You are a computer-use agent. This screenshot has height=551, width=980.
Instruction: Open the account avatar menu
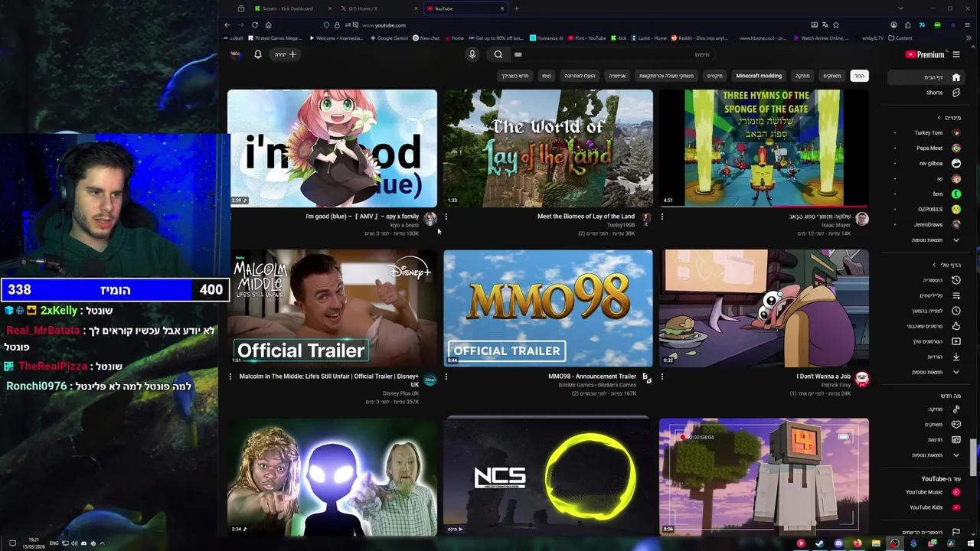(x=236, y=54)
